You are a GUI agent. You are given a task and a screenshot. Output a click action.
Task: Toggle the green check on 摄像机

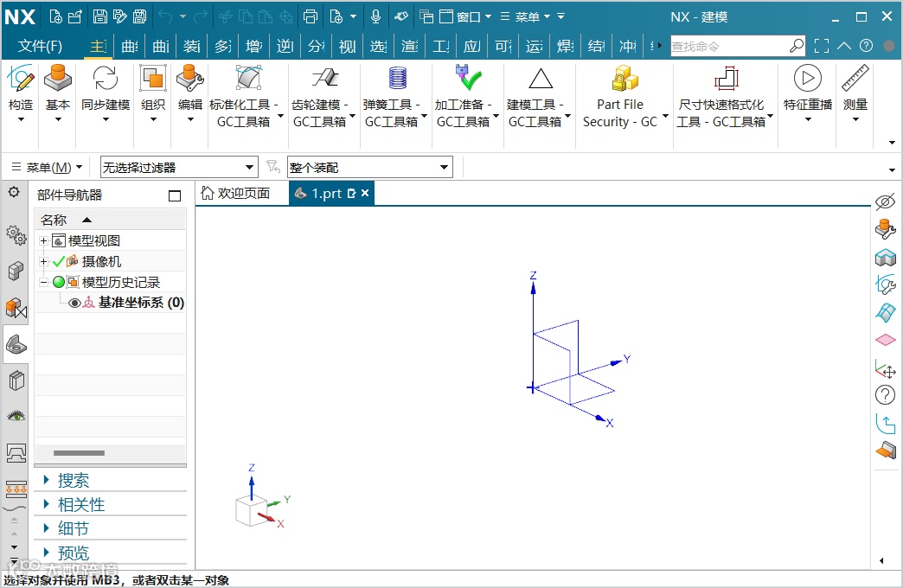[58, 261]
